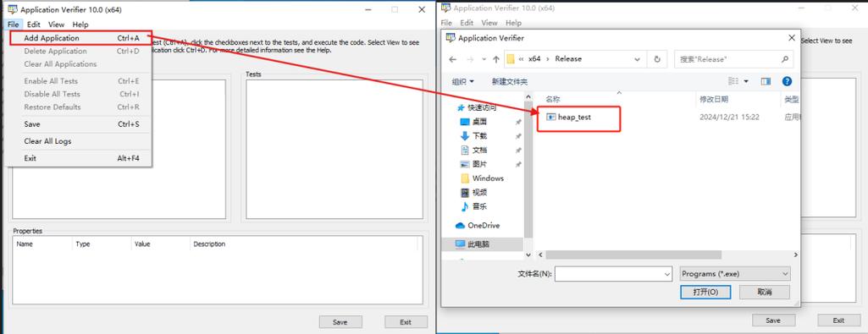Change view with the layout icon
This screenshot has width=868, height=334.
click(x=733, y=81)
